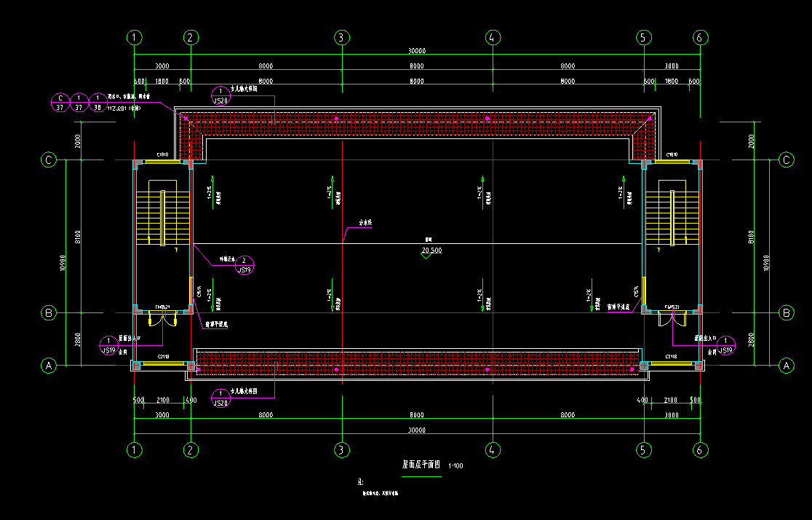Click the 屋面层平面图 drawing title
This screenshot has height=520, width=812.
422,464
